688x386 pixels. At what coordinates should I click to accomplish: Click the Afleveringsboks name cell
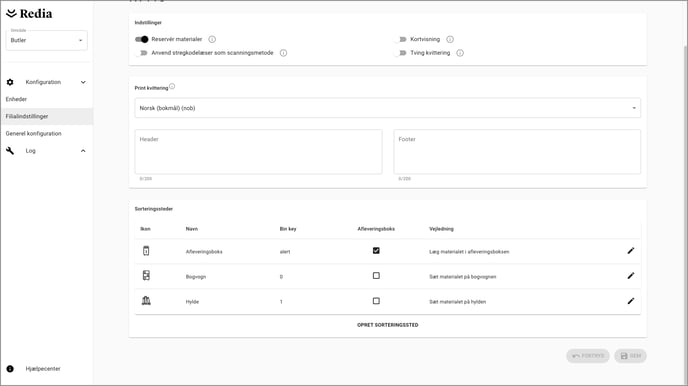click(x=204, y=252)
